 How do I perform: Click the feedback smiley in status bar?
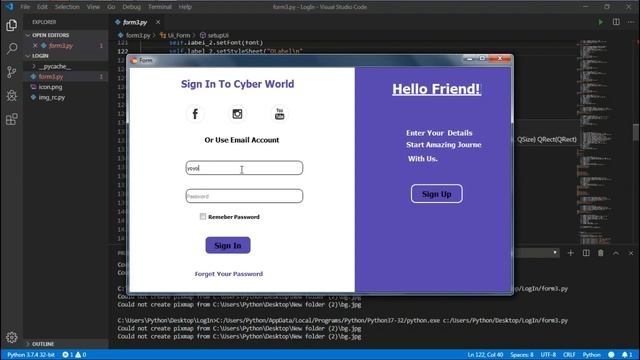(x=611, y=355)
